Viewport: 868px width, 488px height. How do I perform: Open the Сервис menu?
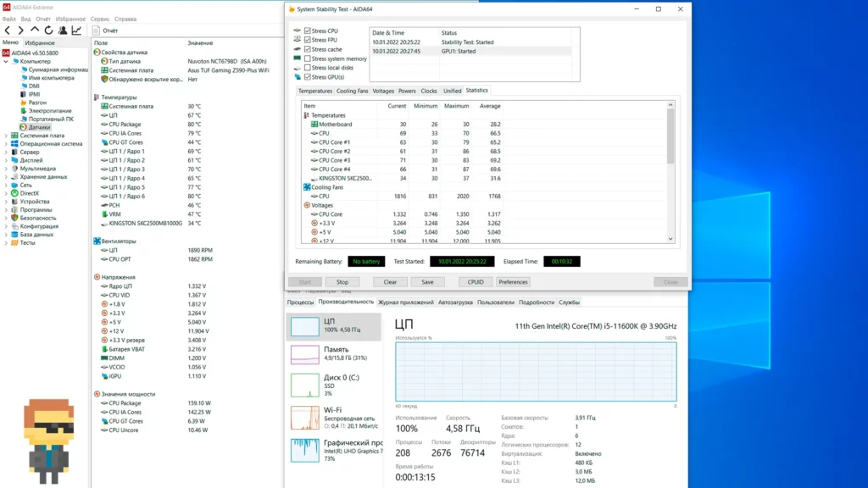(x=99, y=19)
